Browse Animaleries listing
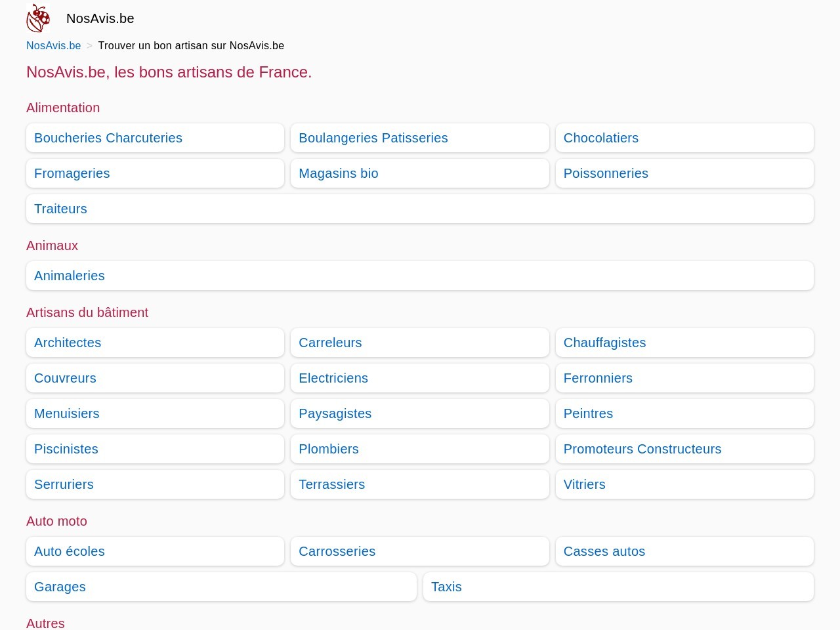The image size is (840, 630). pyautogui.click(x=420, y=276)
